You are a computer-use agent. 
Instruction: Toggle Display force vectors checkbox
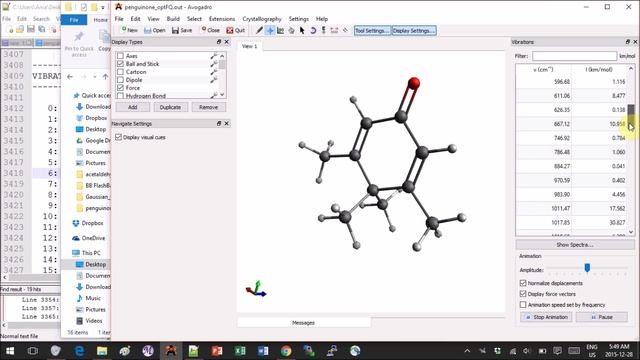(x=523, y=294)
